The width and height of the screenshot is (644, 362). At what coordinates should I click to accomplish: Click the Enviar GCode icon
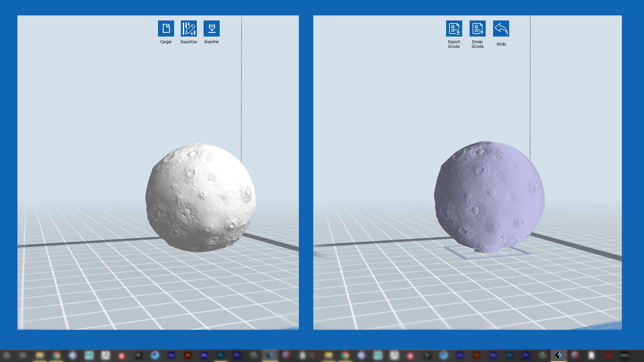pos(477,28)
